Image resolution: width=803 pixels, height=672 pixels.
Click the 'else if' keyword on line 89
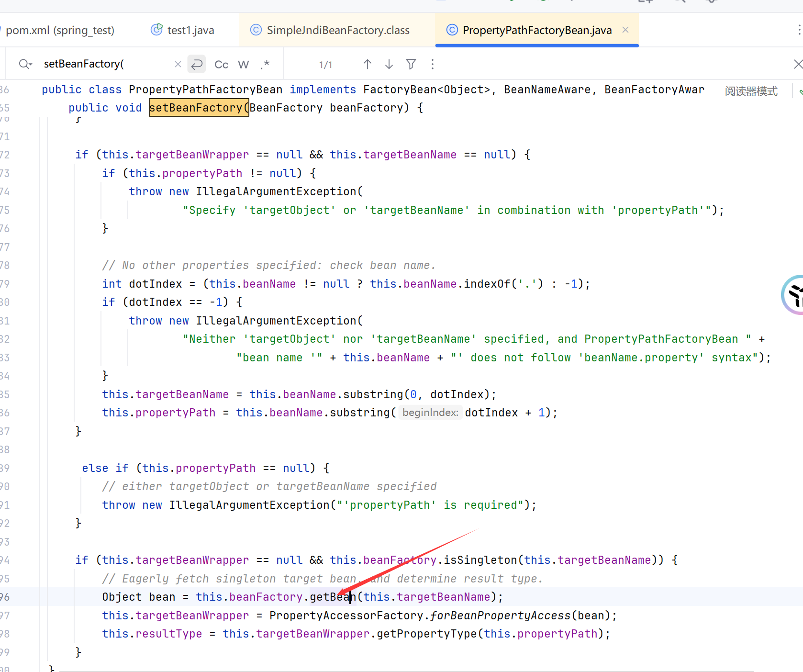point(105,468)
